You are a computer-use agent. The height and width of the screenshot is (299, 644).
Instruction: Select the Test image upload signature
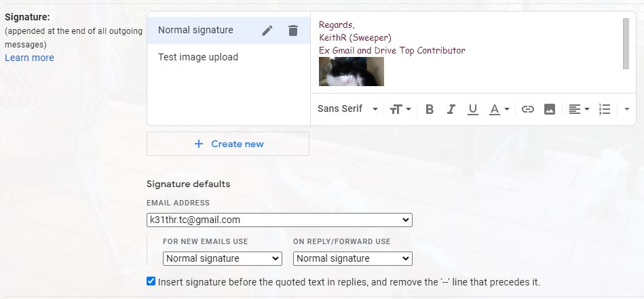click(229, 57)
